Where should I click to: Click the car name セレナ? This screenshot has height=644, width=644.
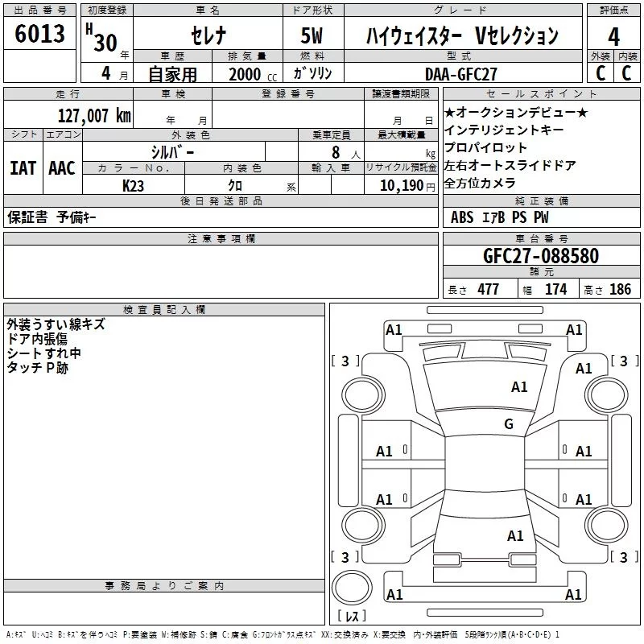[x=208, y=35]
